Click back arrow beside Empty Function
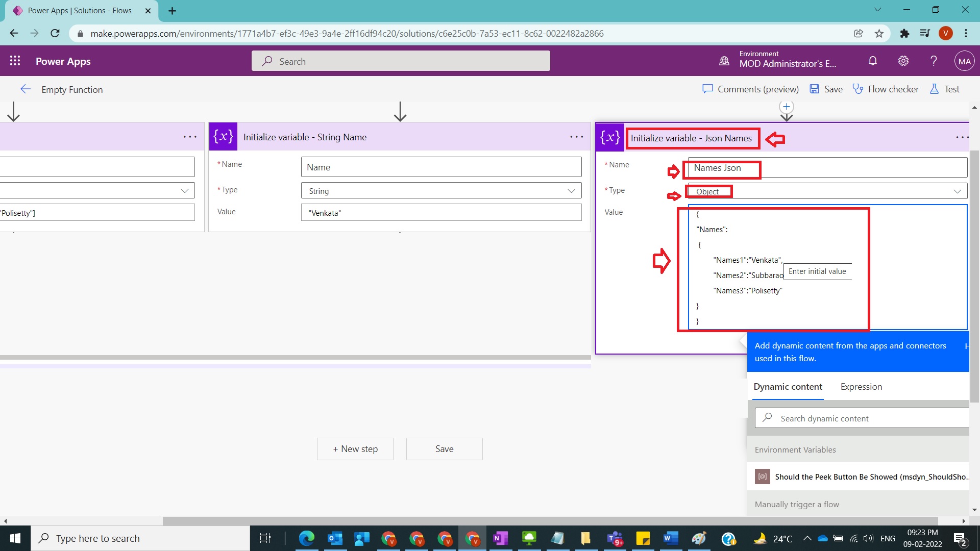Viewport: 980px width, 551px height. pos(26,89)
